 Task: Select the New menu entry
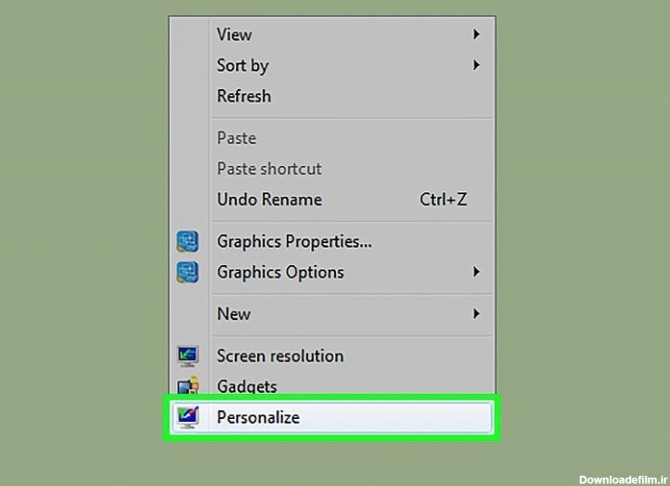point(234,314)
